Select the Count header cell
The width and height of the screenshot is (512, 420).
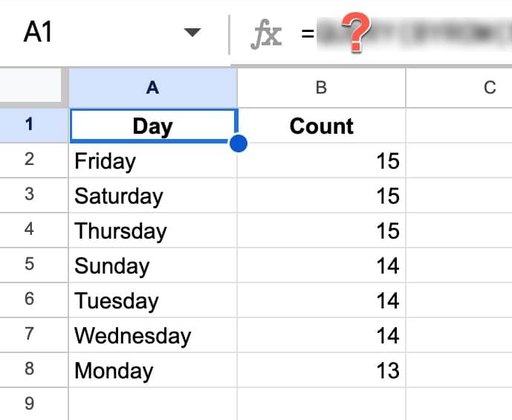coord(321,126)
